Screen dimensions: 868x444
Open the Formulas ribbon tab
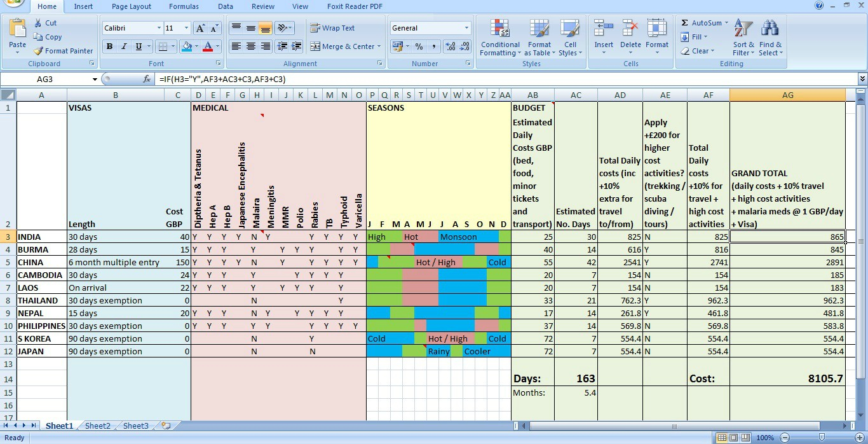click(184, 6)
